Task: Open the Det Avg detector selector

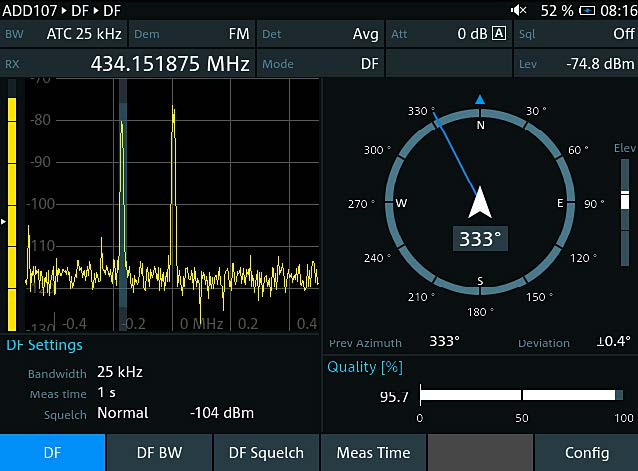Action: point(320,34)
